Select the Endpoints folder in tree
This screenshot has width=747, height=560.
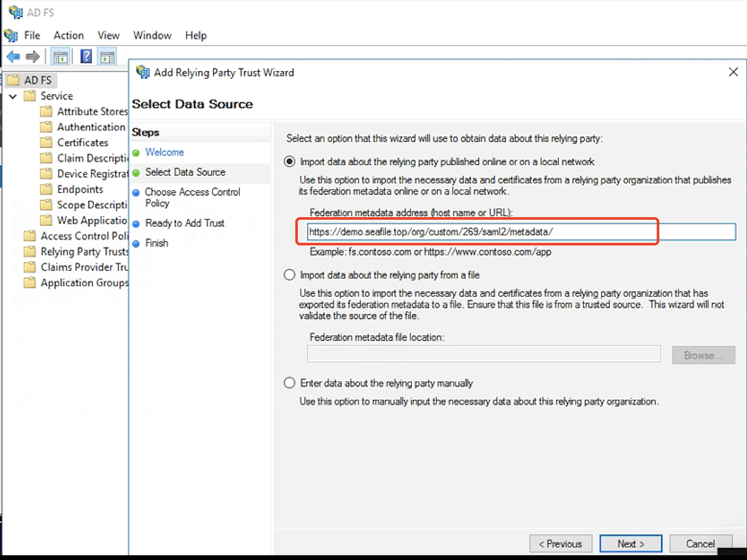[x=80, y=189]
